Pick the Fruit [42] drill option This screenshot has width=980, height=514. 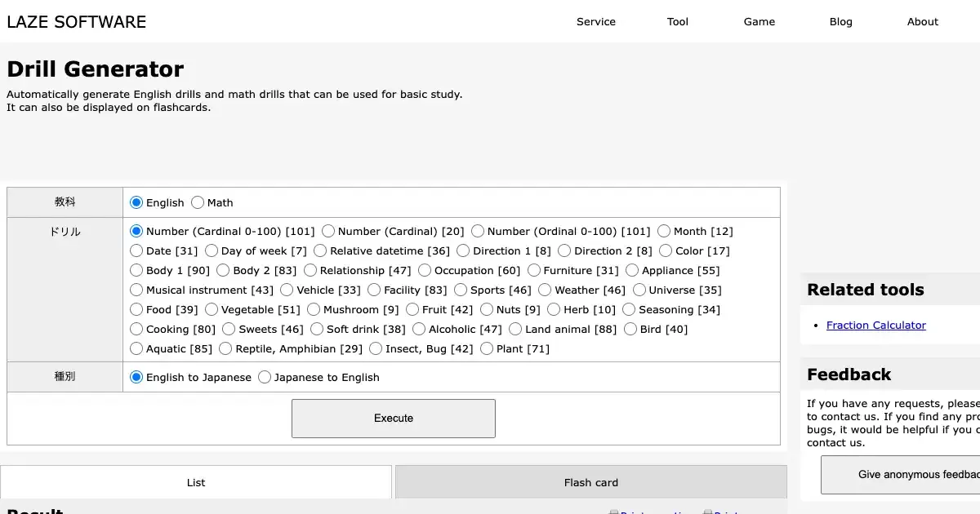[412, 309]
